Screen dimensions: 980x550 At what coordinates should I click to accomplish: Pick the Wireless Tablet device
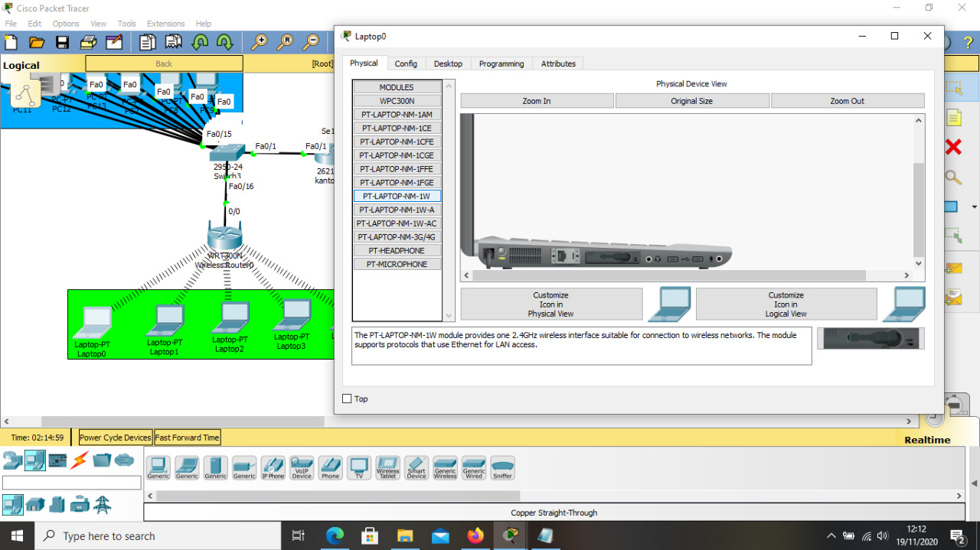pos(387,467)
